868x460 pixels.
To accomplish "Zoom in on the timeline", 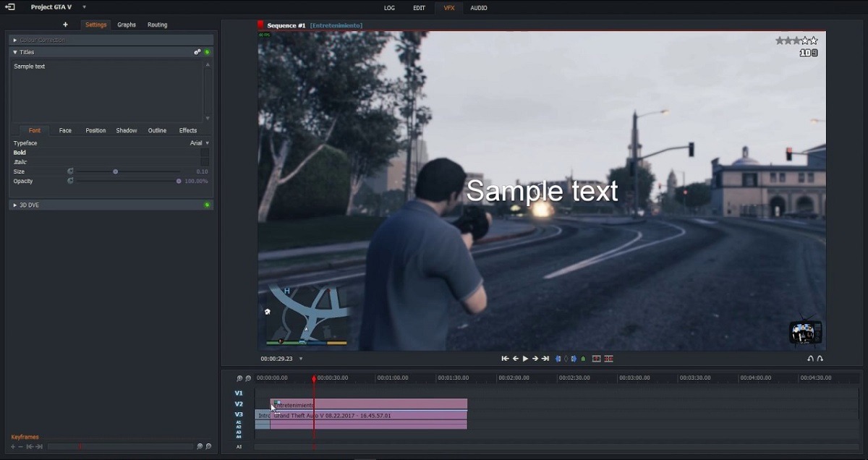I will coord(239,378).
